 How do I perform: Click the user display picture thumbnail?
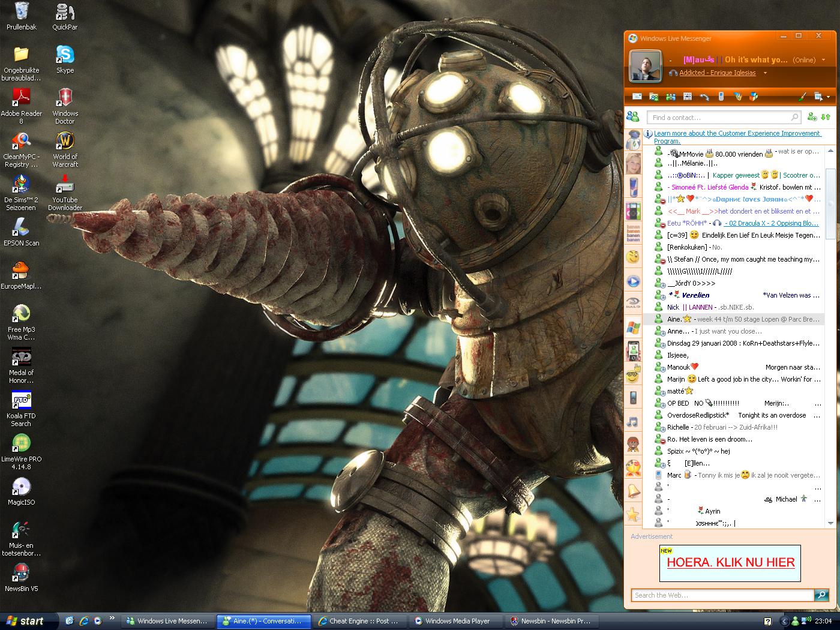(x=646, y=66)
